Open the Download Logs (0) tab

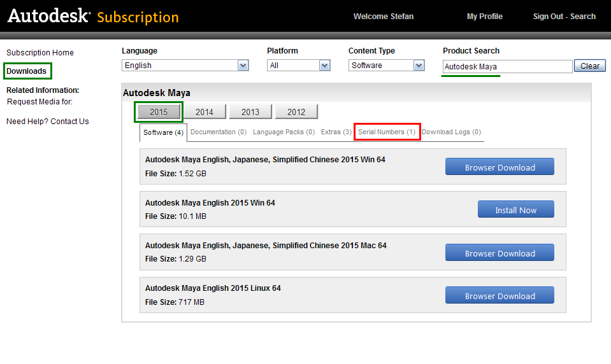(451, 132)
